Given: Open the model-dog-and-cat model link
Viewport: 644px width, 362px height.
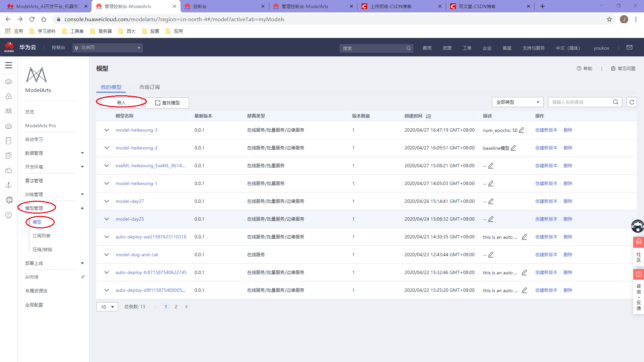Looking at the screenshot, I should [x=137, y=255].
